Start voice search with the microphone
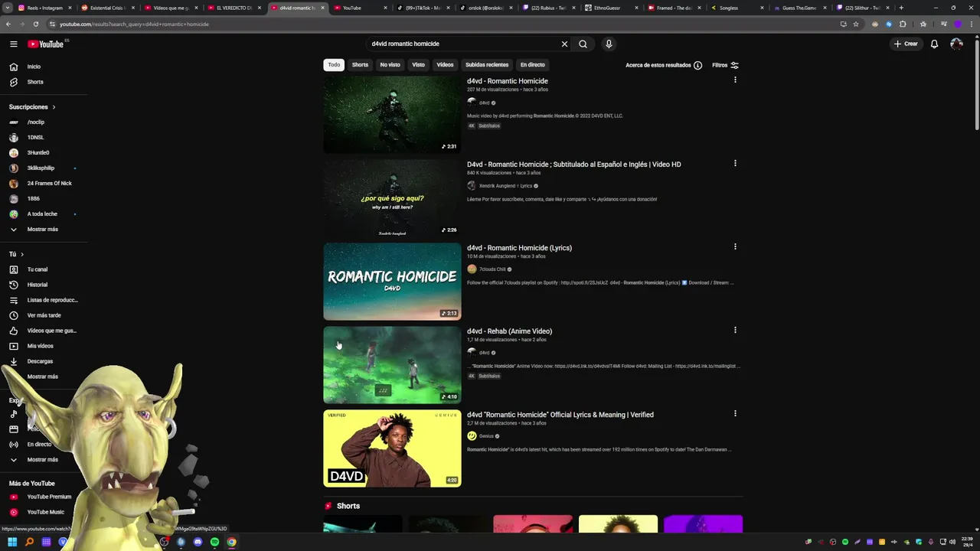This screenshot has height=551, width=980. pos(609,44)
